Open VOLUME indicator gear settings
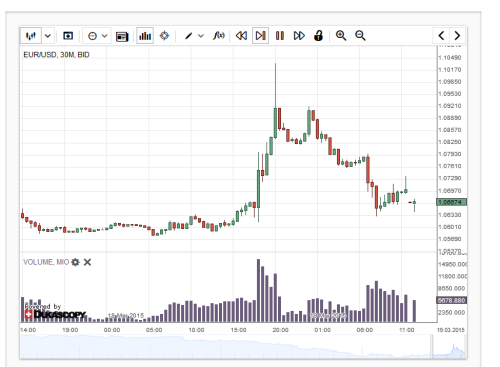 pyautogui.click(x=76, y=262)
